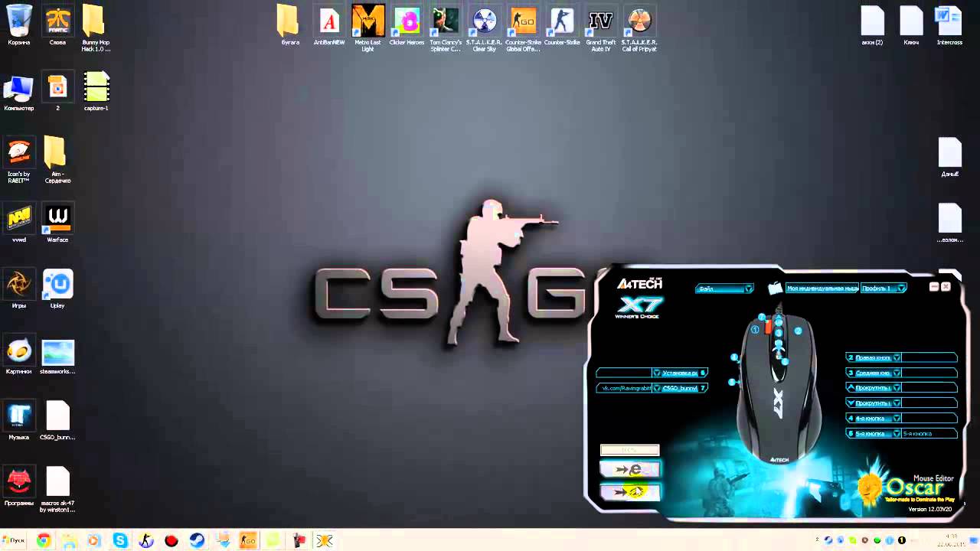Expand the scroll-down Прокрутить dropdown
The image size is (980, 551).
[897, 403]
